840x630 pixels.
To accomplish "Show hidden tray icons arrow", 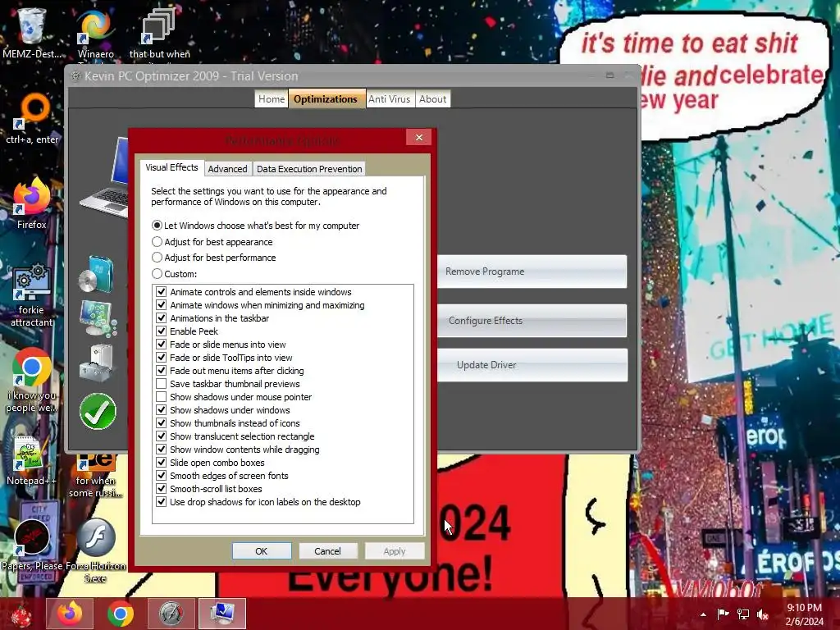I will (x=703, y=614).
